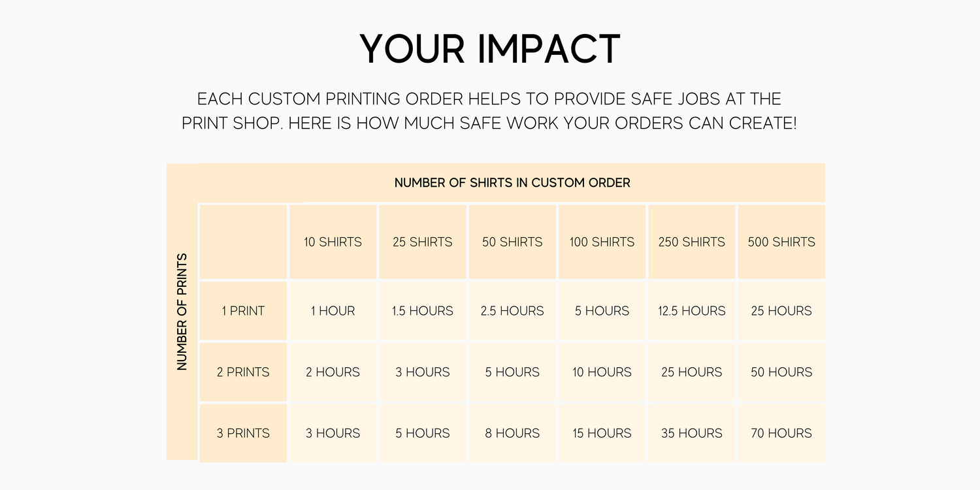Click the 12.5 HOURS cell
980x490 pixels.
point(692,311)
